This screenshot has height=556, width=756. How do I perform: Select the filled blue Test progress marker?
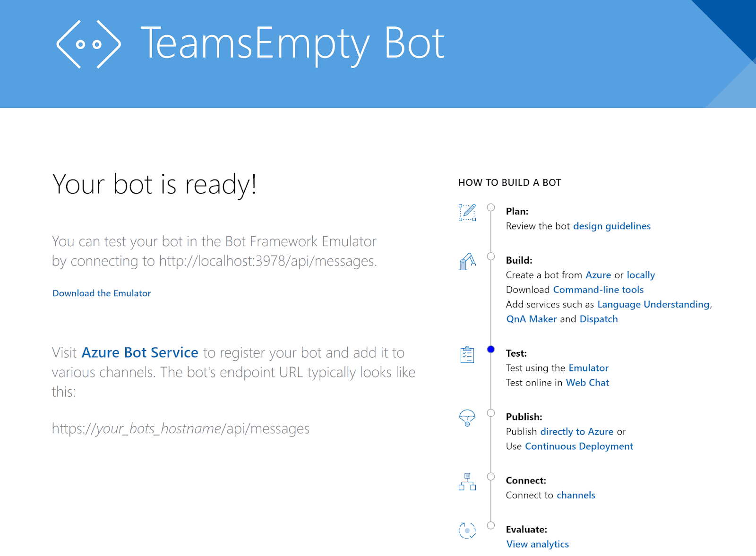click(490, 350)
